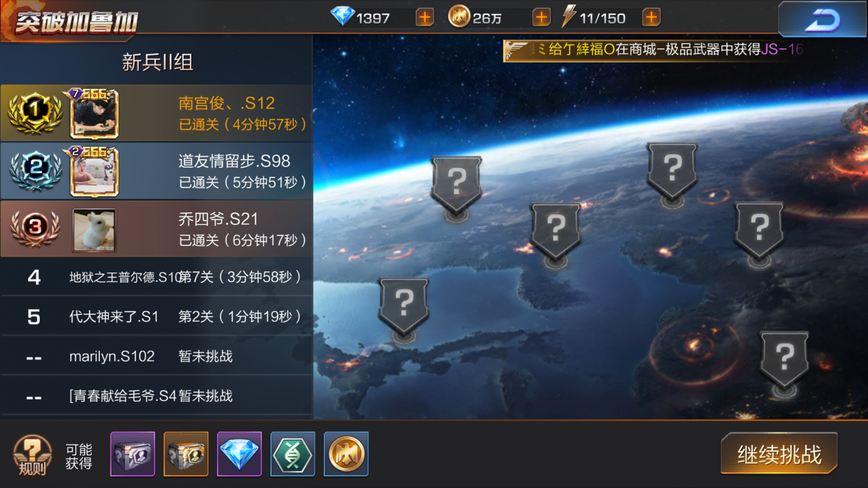868x488 pixels.
Task: View the purple supply crate reward
Action: [x=132, y=454]
